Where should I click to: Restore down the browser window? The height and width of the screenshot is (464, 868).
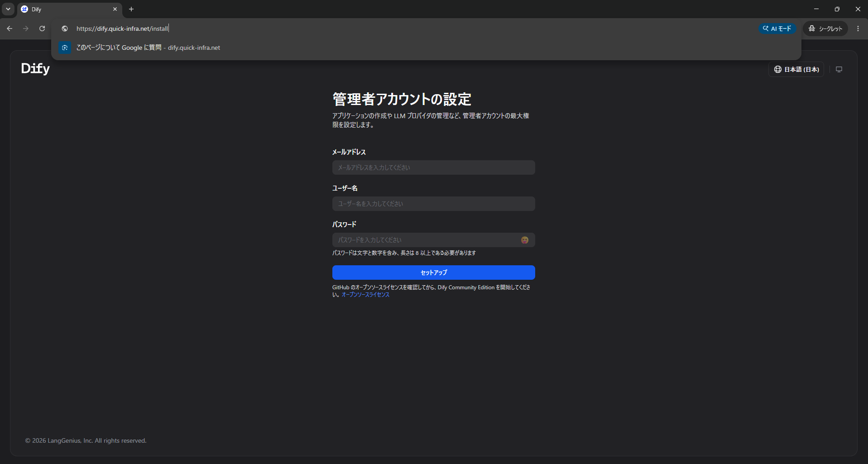[x=837, y=9]
